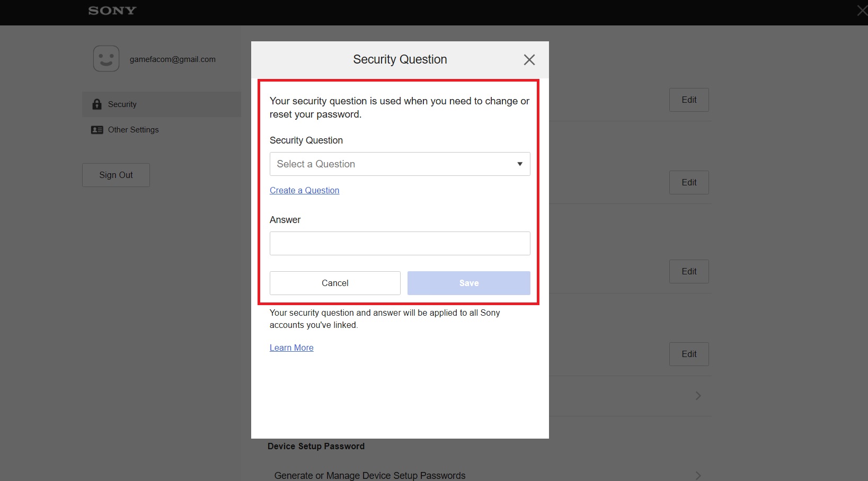Click the Create a Question link
Viewport: 868px width, 481px height.
coord(304,191)
